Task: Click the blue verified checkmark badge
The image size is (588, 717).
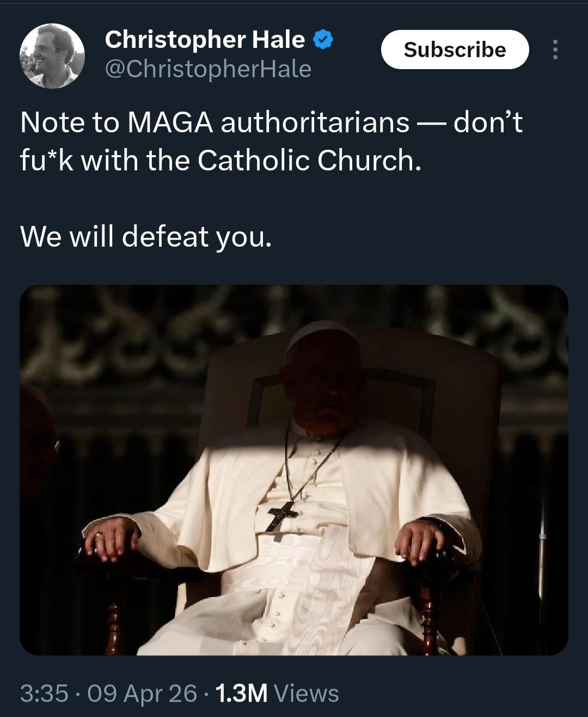Action: 323,40
